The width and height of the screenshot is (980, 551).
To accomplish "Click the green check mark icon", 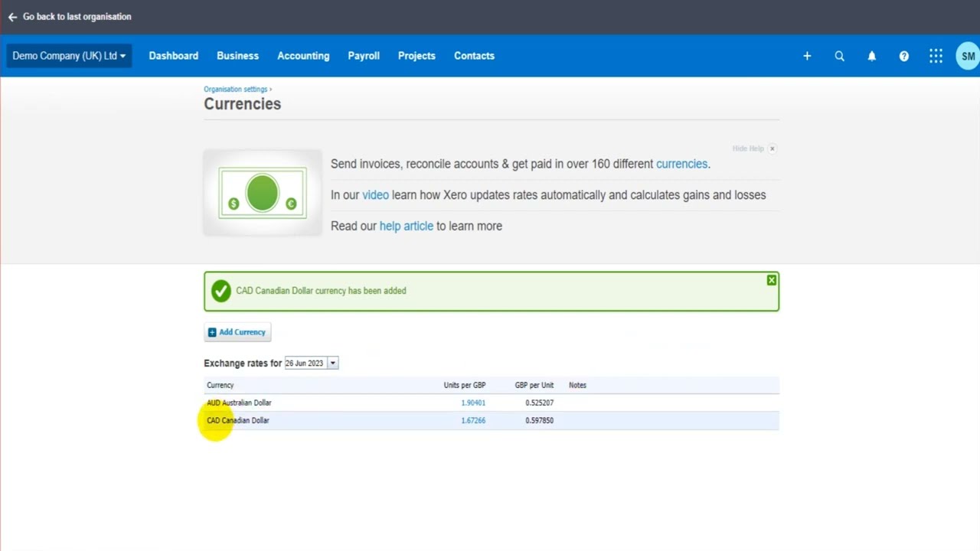I will [x=221, y=291].
